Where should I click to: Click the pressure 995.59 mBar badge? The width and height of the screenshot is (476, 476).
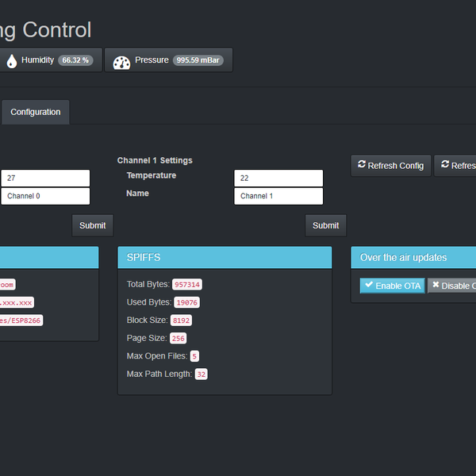[x=199, y=60]
